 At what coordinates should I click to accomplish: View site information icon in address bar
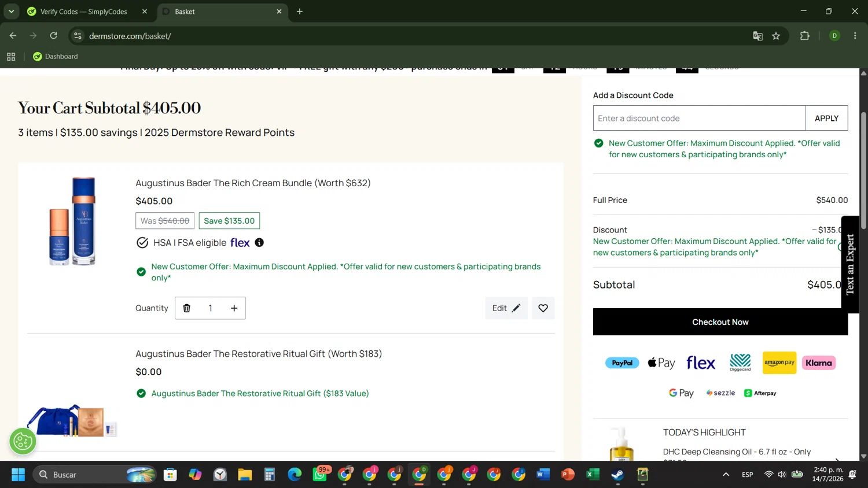pos(78,36)
